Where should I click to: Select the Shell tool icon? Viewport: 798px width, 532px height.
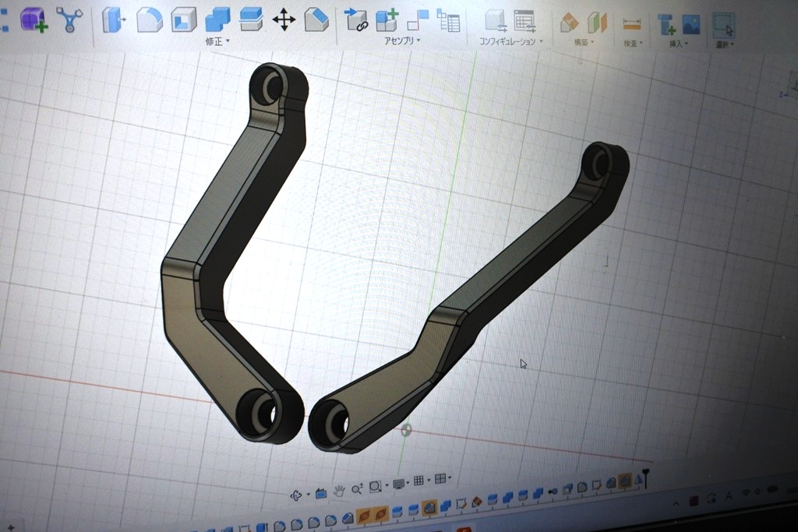click(183, 19)
